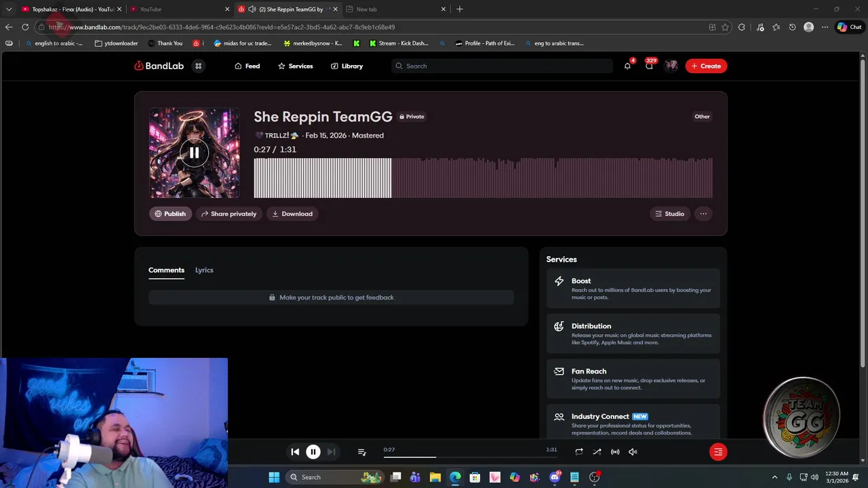Open the Fan Reach service

tap(633, 379)
